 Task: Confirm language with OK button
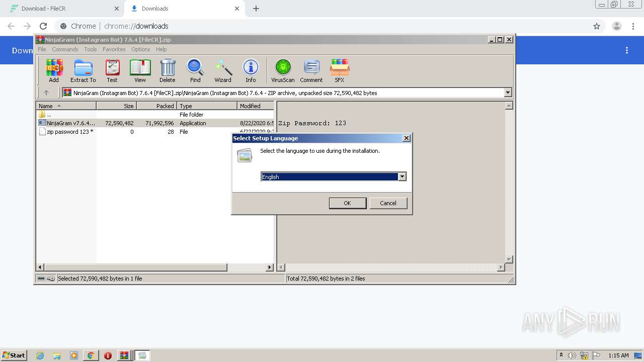point(347,203)
